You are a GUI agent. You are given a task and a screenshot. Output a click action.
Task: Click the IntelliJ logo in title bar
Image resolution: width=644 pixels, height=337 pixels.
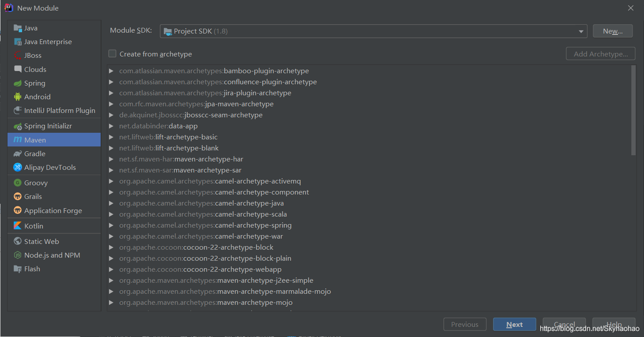coord(8,8)
